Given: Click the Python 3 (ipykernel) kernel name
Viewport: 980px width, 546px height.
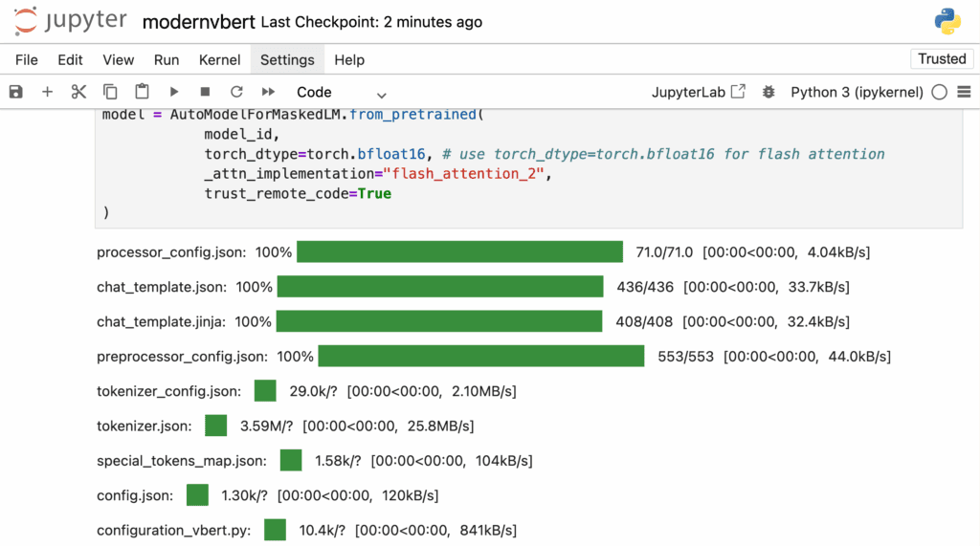Looking at the screenshot, I should [x=857, y=93].
